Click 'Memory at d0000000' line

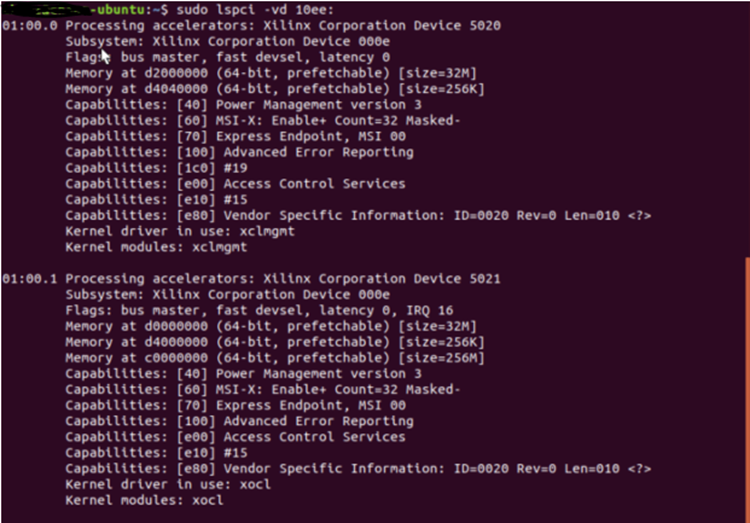point(271,326)
